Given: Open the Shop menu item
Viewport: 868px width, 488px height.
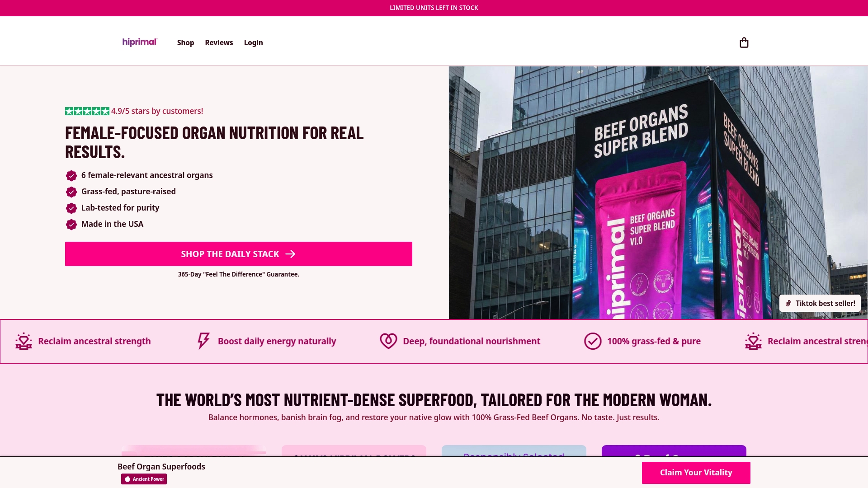Looking at the screenshot, I should (x=185, y=42).
